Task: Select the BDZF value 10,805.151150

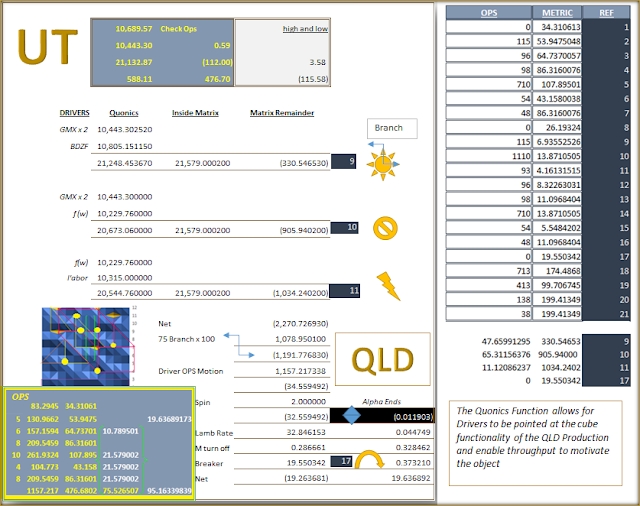Action: 124,146
